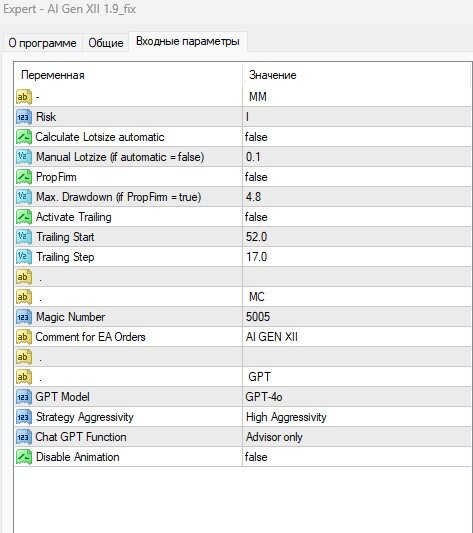The image size is (473, 533).
Task: Click the string icon of the MM row
Action: (24, 97)
